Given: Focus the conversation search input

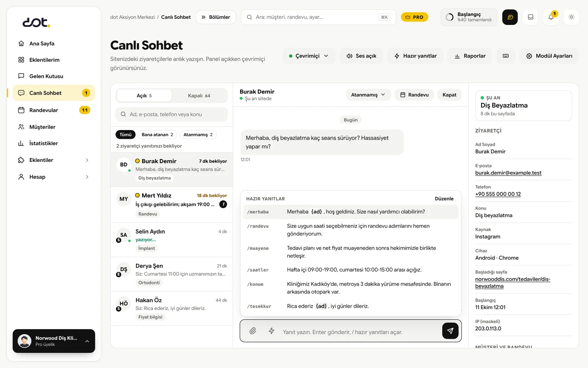Looking at the screenshot, I should [171, 114].
